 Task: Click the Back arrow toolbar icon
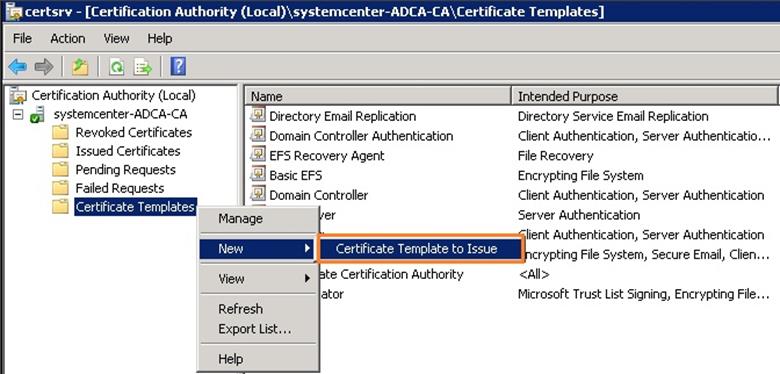click(x=18, y=66)
